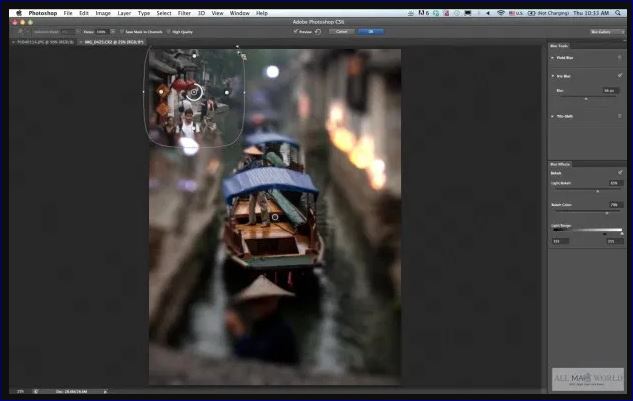Adjust the Light Bokeh slider
The image size is (633, 401).
pyautogui.click(x=598, y=191)
